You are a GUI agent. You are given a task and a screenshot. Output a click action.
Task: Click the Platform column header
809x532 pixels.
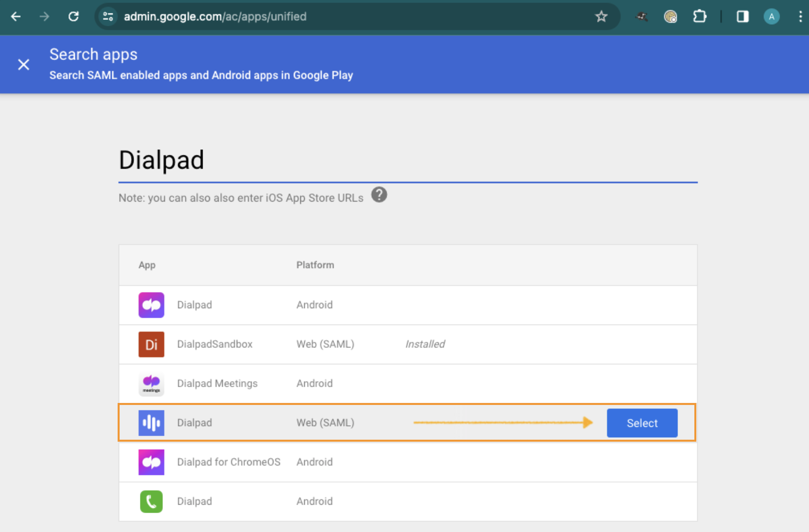315,265
